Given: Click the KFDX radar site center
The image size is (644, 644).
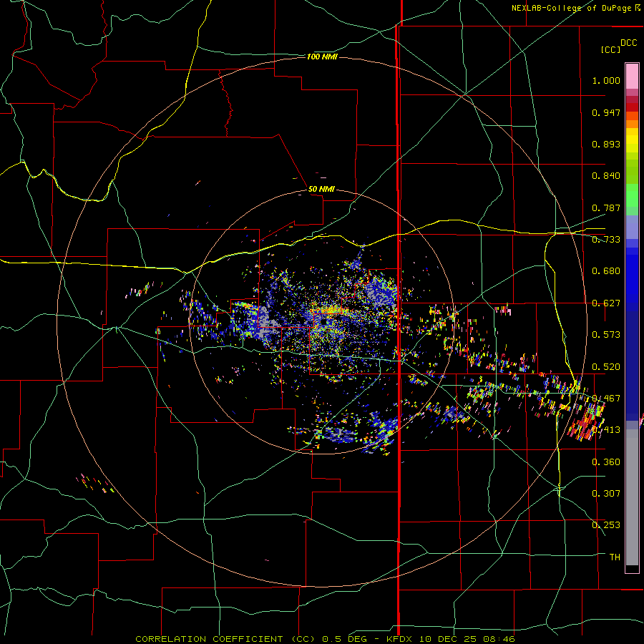Looking at the screenshot, I should (x=325, y=323).
